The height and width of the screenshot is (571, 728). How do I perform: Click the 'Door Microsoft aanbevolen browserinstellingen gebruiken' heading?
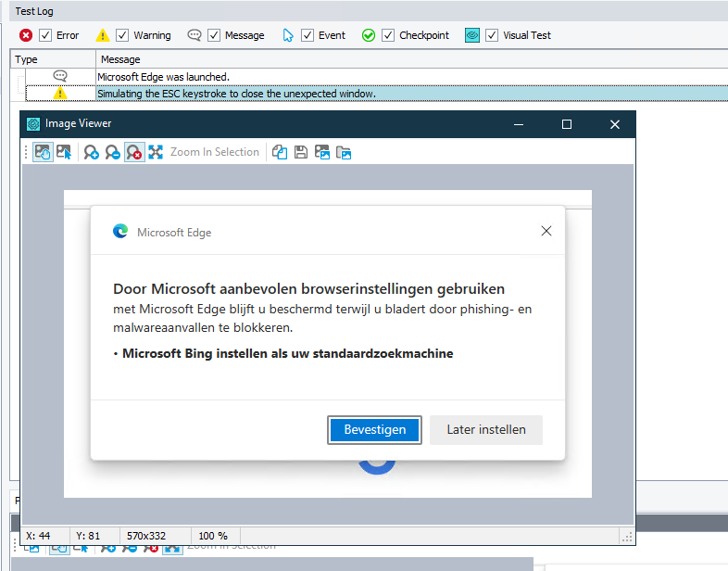pos(308,289)
